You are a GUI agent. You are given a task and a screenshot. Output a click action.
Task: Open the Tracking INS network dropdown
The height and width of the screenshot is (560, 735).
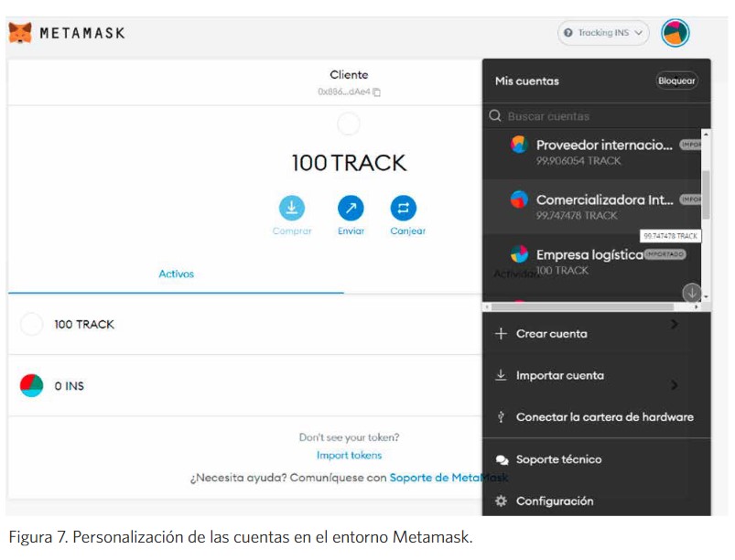click(603, 33)
